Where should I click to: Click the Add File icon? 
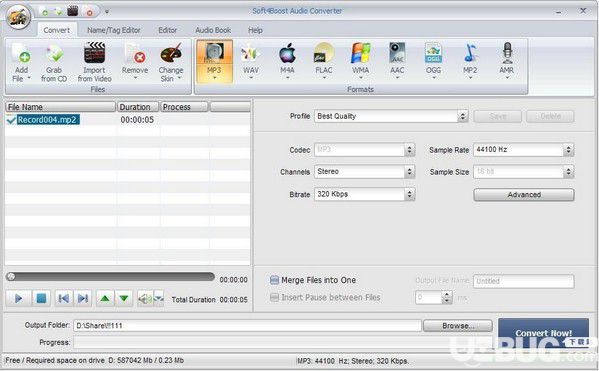[x=21, y=54]
